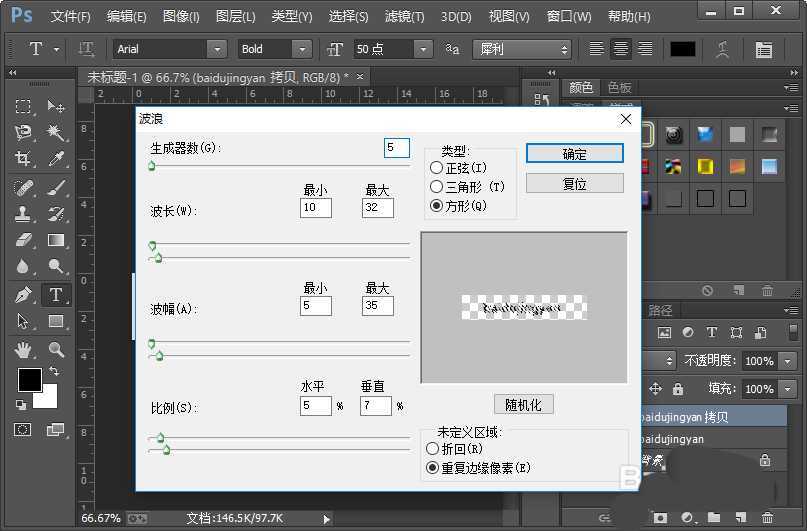
Task: Select the Eyedropper tool
Action: tap(56, 159)
